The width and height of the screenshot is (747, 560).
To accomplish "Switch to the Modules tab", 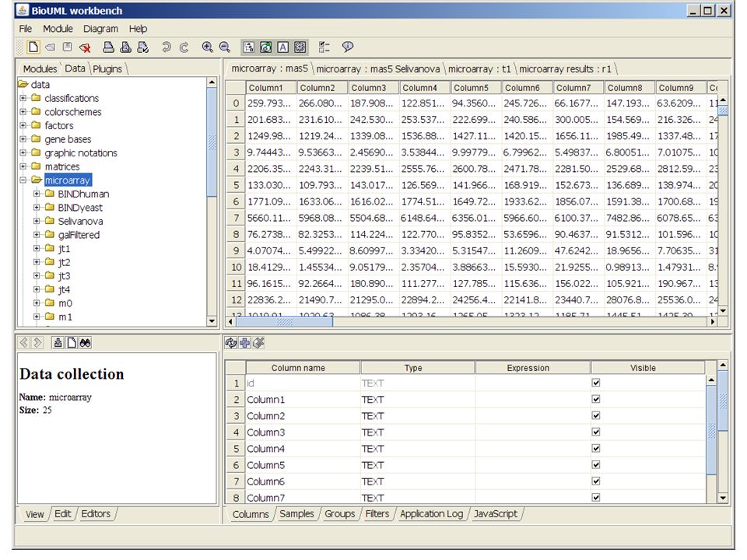I will coord(40,68).
